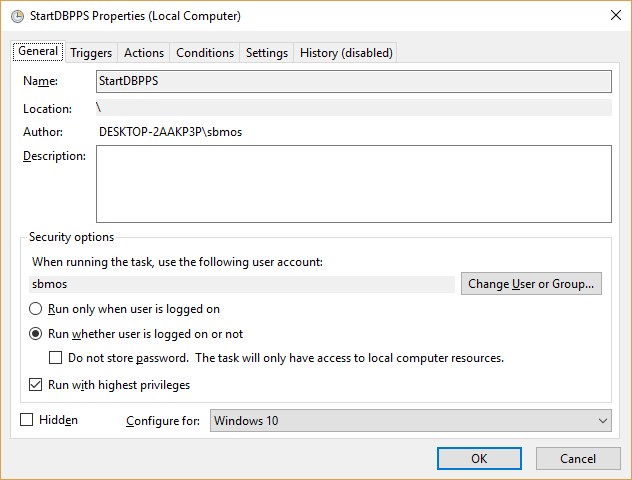Screen dimensions: 632x480
Task: Enable the Do not store password checkbox
Action: [x=55, y=358]
